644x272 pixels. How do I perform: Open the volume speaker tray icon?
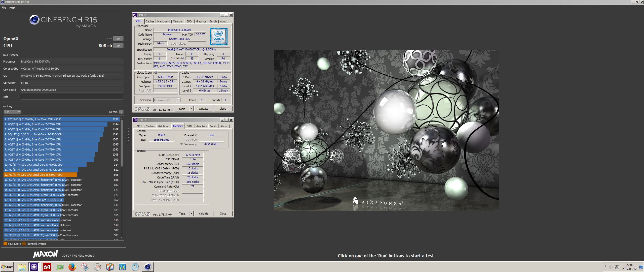pyautogui.click(x=611, y=267)
